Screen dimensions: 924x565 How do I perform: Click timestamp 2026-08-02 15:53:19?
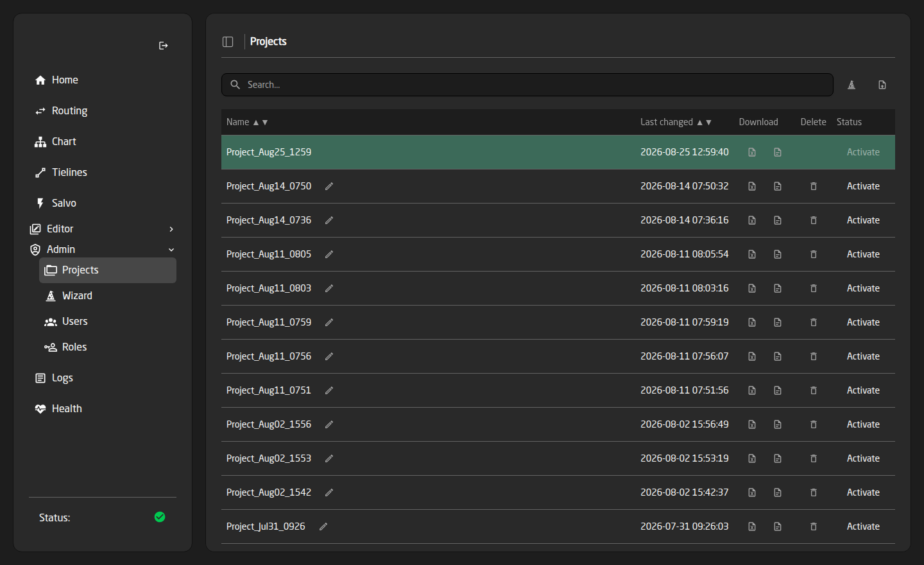point(685,458)
